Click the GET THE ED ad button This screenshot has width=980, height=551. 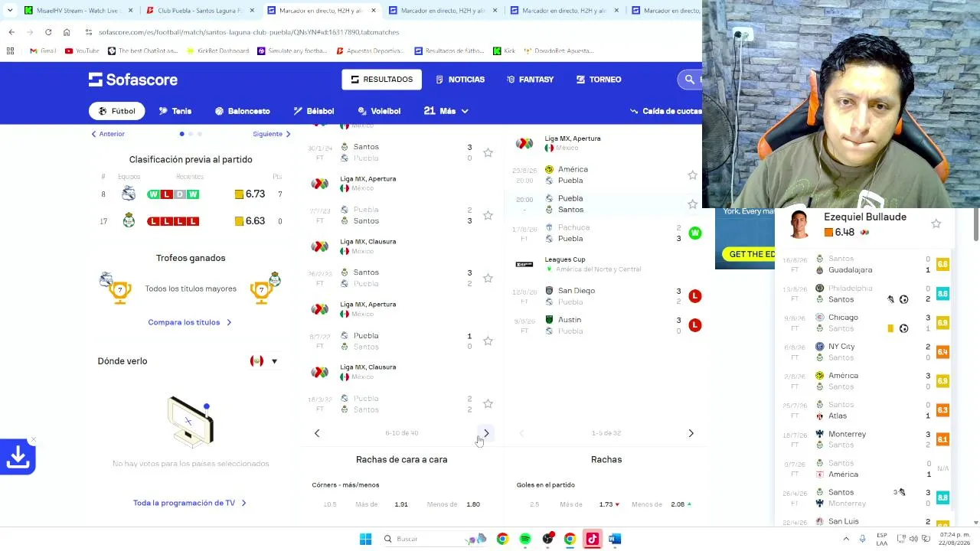pyautogui.click(x=750, y=254)
